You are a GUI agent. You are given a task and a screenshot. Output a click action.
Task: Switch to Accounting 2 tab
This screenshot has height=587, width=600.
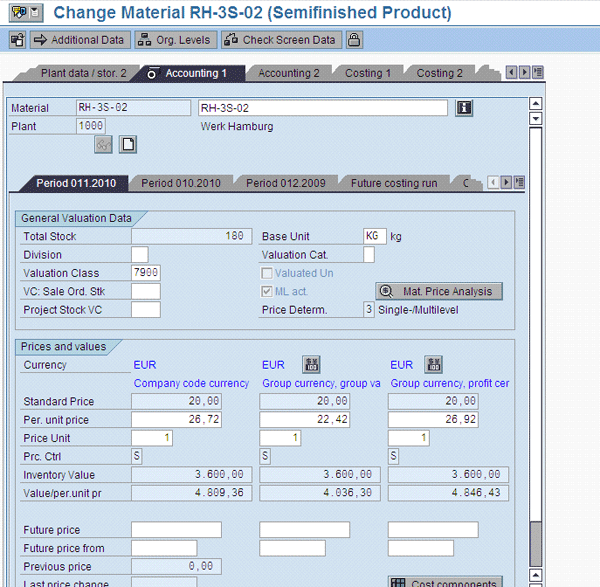point(289,73)
